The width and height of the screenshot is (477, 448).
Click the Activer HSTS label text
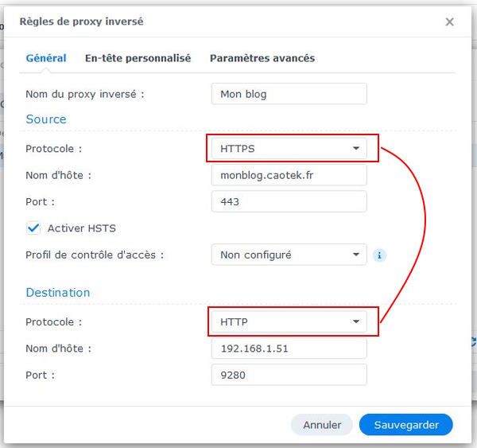point(82,228)
